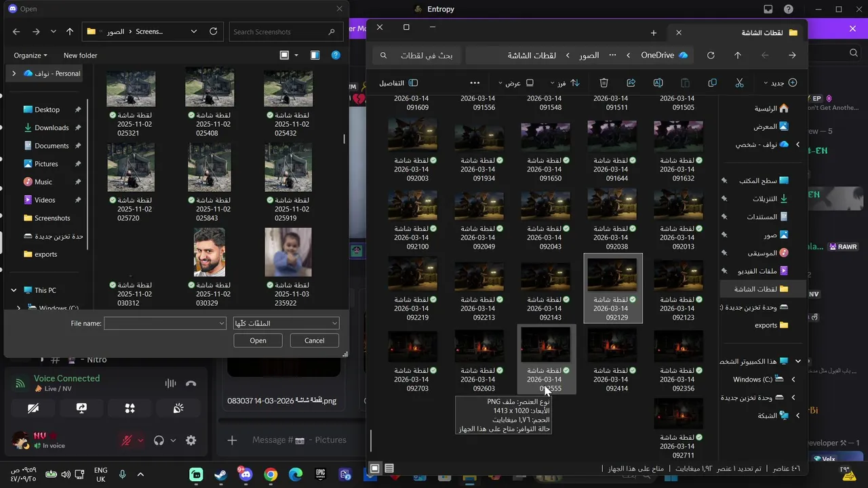The width and height of the screenshot is (868, 488).
Task: Click الصور breadcrumb in Explorer address bar
Action: click(589, 55)
